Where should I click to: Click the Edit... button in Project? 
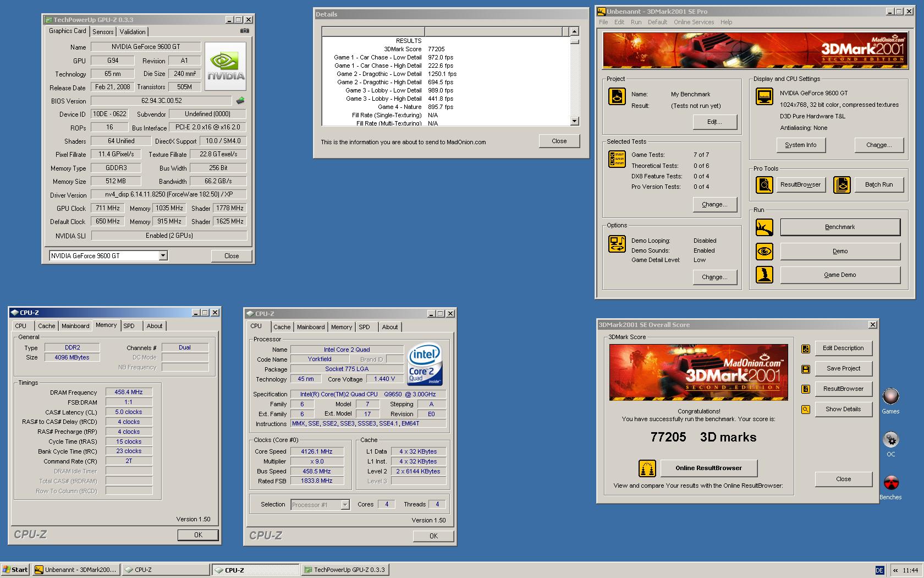click(714, 122)
